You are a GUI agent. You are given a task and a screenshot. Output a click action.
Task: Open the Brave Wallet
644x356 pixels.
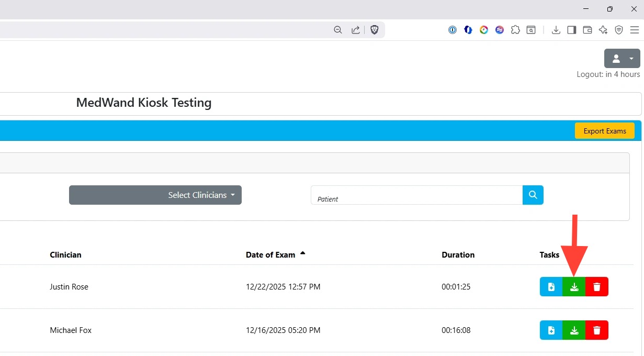click(587, 30)
